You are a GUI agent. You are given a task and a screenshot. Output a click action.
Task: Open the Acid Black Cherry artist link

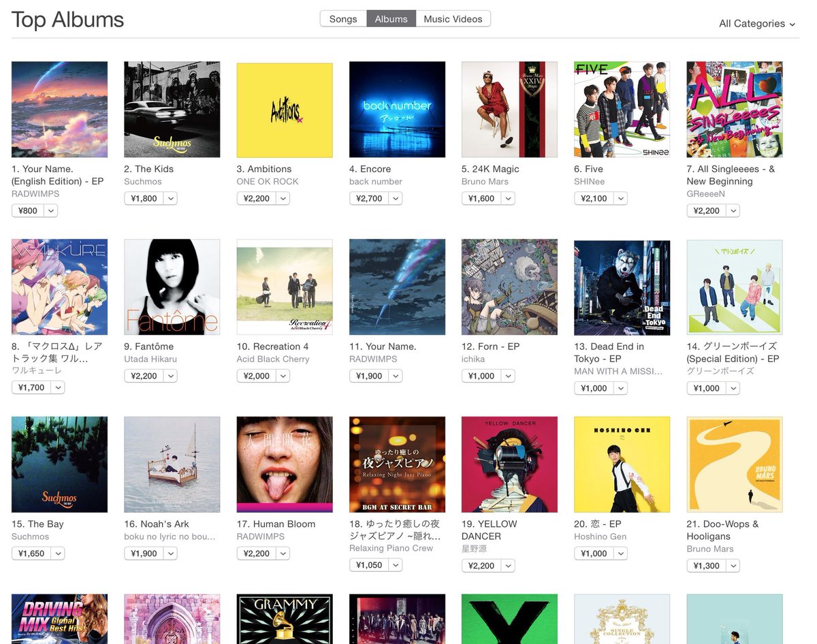273,359
